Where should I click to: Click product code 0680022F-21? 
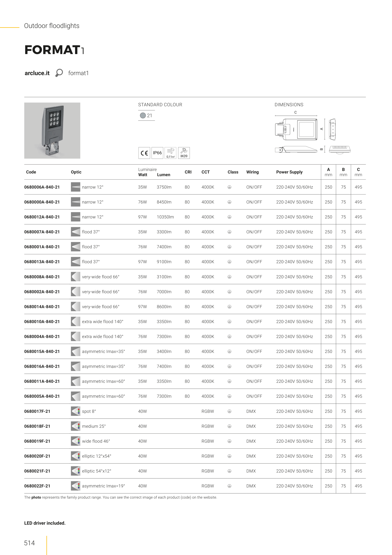pos(37,486)
